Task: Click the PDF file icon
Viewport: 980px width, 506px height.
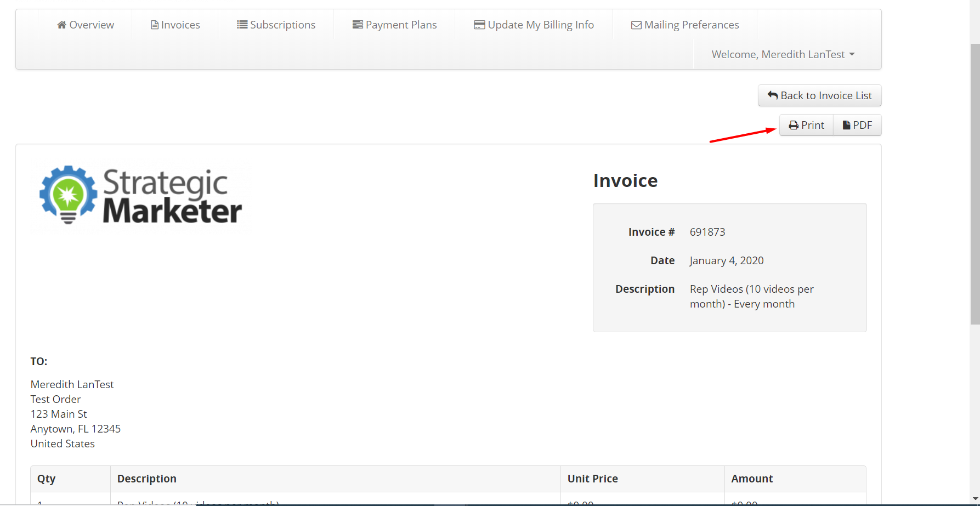Action: click(846, 126)
